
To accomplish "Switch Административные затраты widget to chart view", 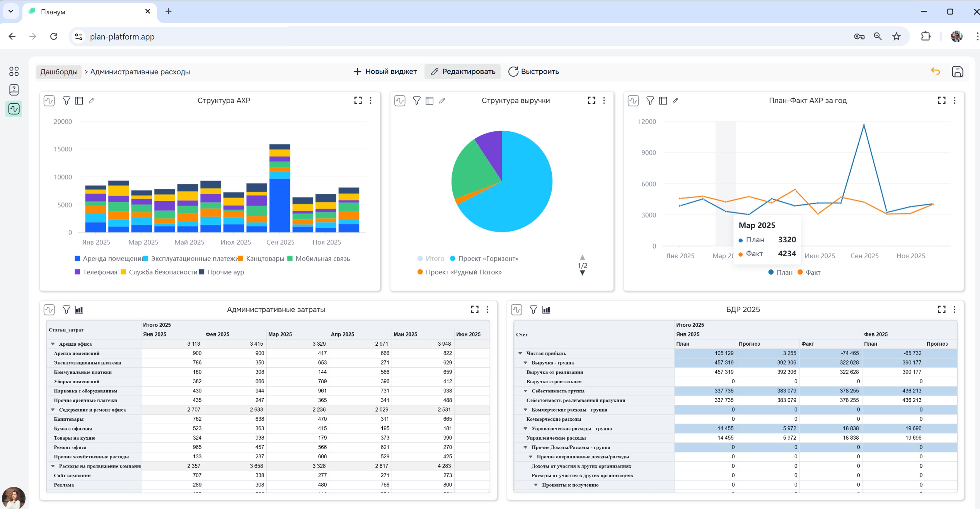I will [79, 309].
